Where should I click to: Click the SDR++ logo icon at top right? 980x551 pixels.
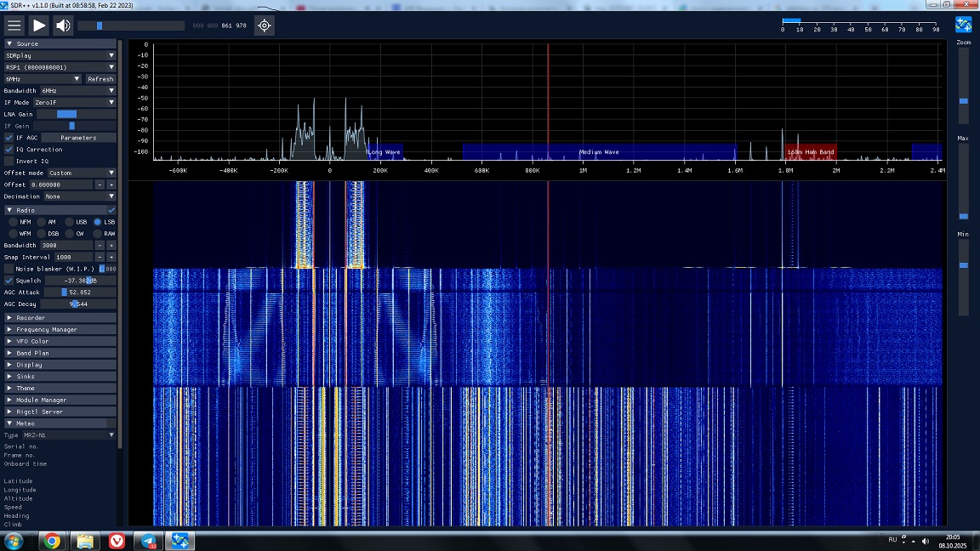click(x=963, y=26)
